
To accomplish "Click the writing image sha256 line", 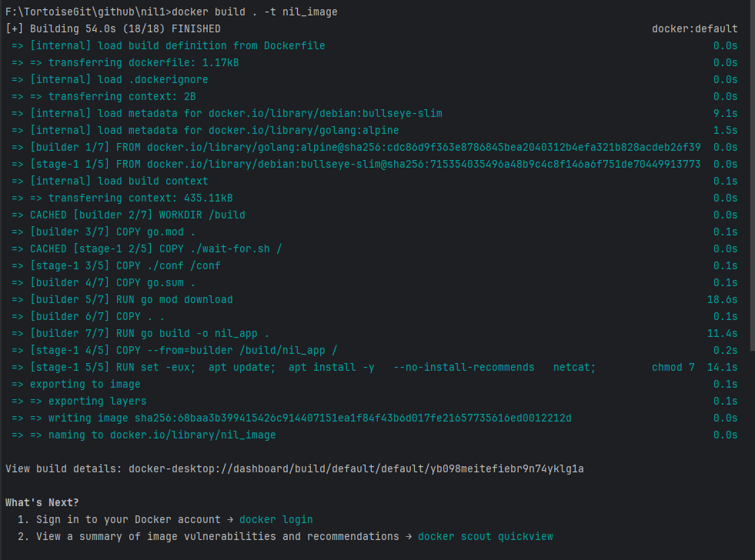I will pos(309,418).
